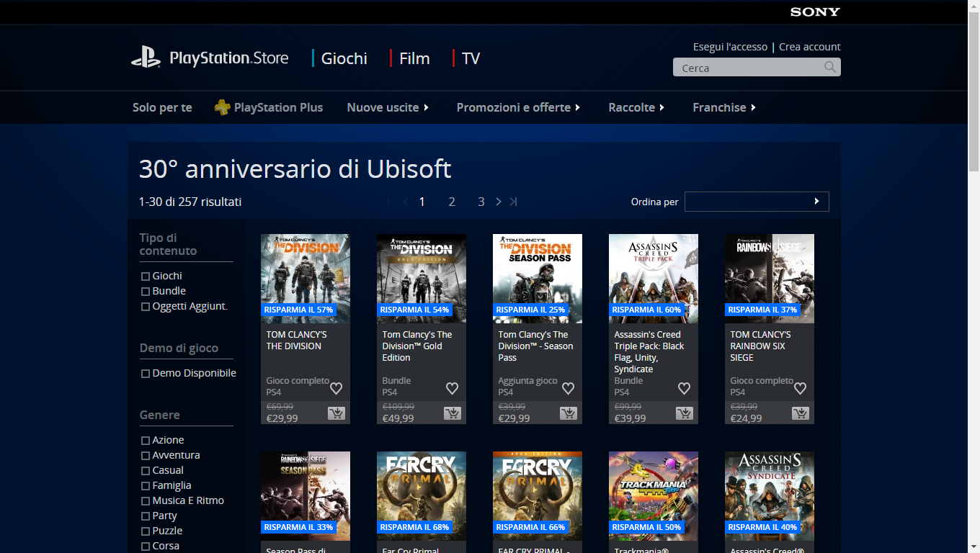The height and width of the screenshot is (553, 980).
Task: Click the Crea account link
Action: (809, 47)
